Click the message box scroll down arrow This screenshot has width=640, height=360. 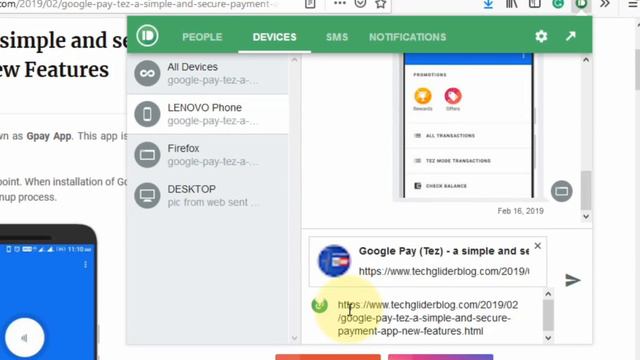(548, 338)
